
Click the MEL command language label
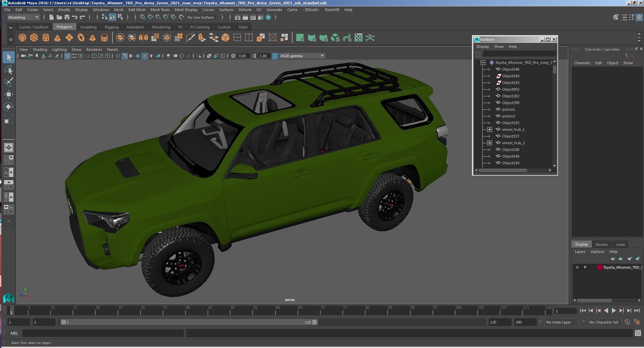coord(14,333)
